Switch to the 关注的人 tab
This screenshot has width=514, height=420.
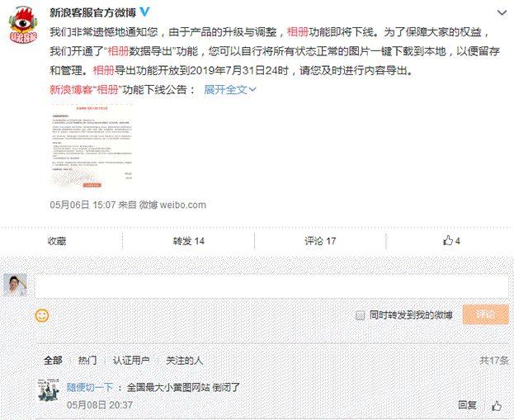[x=184, y=361]
